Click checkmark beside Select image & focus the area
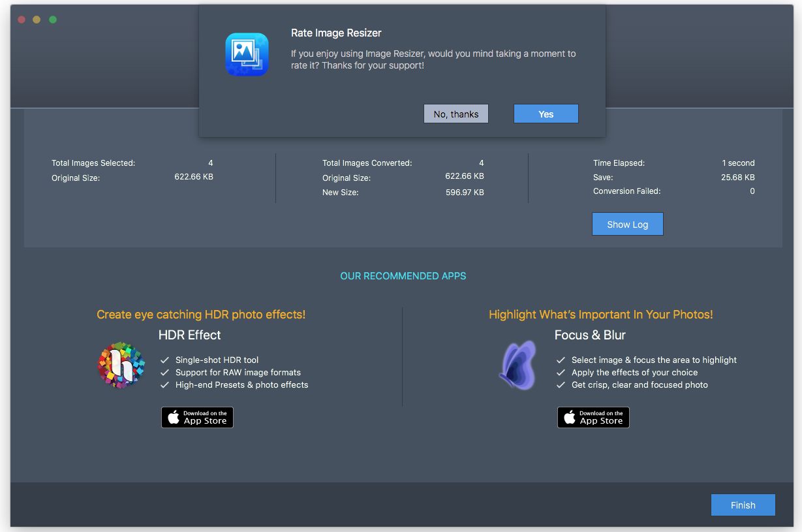Screen dimensions: 802x532 pos(561,360)
